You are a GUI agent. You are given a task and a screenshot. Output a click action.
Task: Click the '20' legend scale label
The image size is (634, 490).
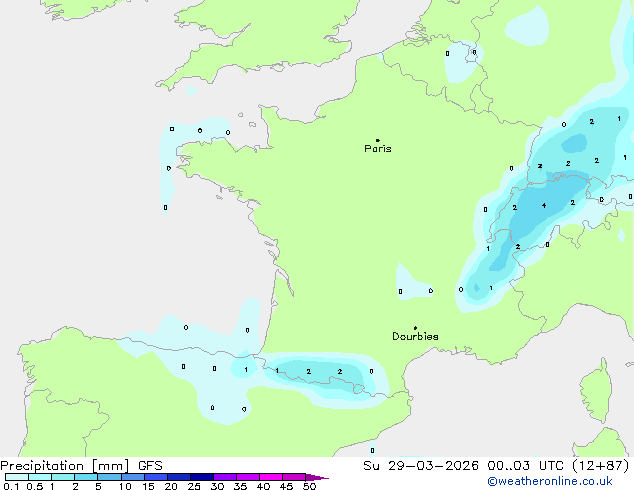point(171,486)
